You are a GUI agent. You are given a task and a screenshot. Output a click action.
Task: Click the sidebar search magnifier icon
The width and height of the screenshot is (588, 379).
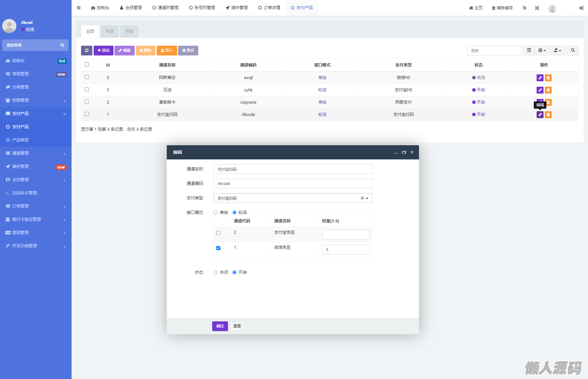pos(62,45)
